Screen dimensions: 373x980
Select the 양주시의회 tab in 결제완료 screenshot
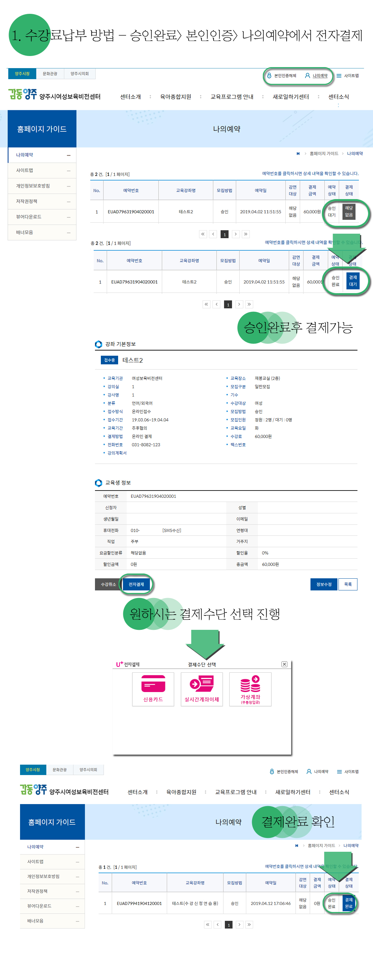[88, 769]
